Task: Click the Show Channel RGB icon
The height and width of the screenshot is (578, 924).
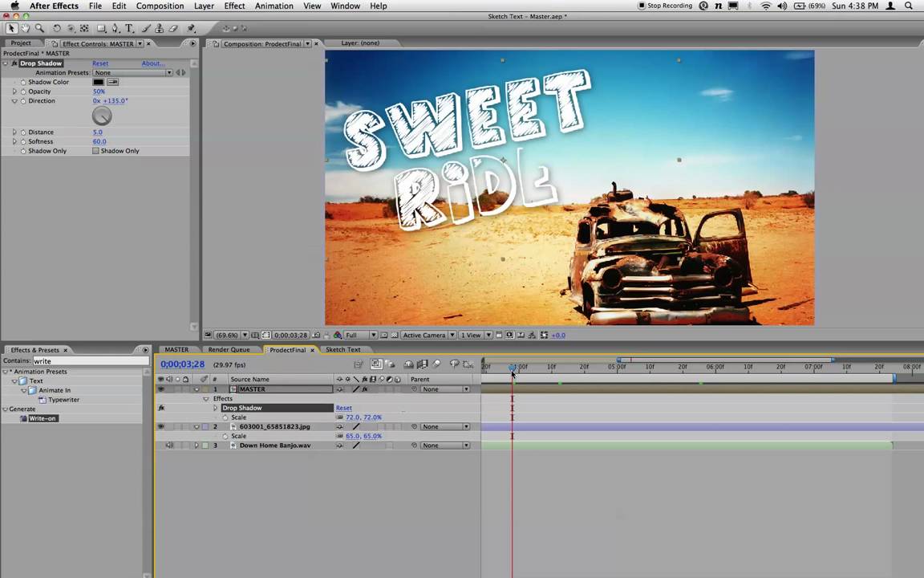Action: 338,335
